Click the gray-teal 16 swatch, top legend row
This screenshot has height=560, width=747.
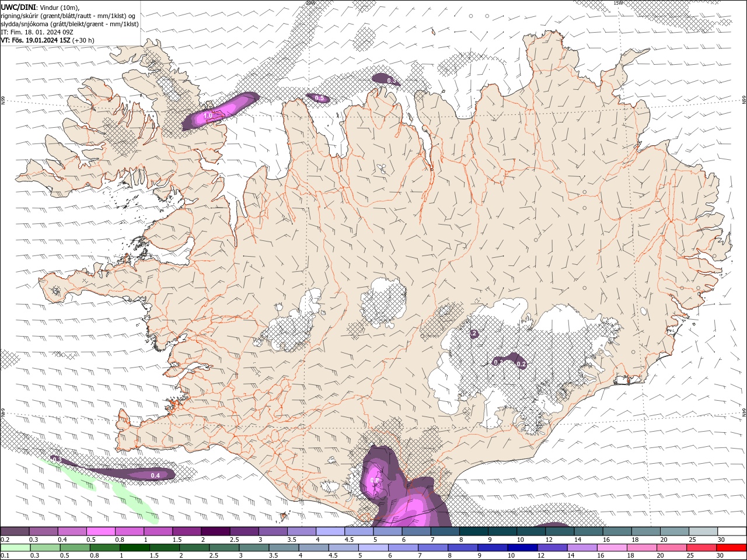617,531
